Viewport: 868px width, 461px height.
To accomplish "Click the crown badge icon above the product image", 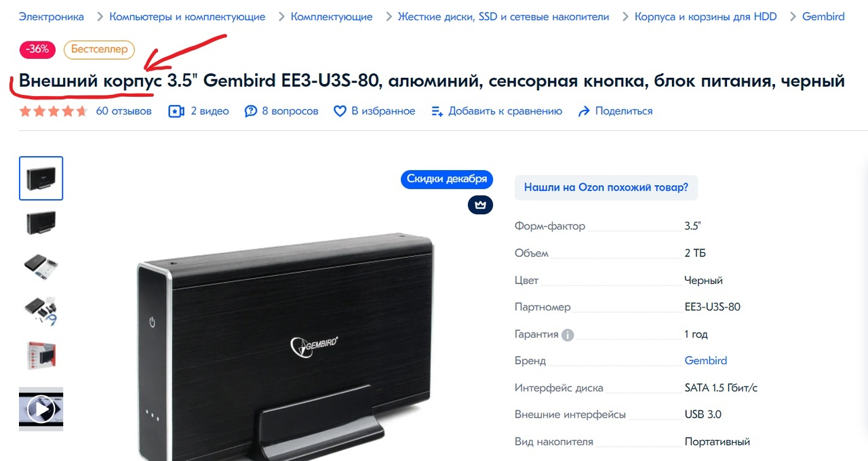I will point(480,205).
